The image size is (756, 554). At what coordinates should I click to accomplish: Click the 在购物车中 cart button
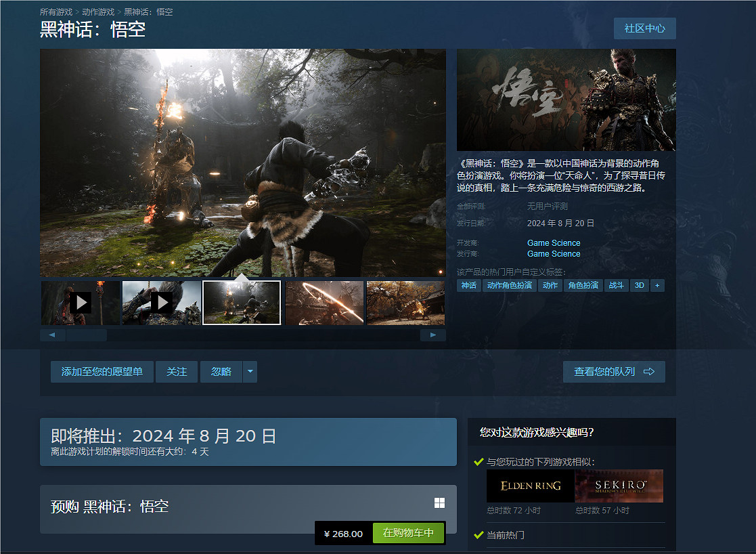coord(408,533)
